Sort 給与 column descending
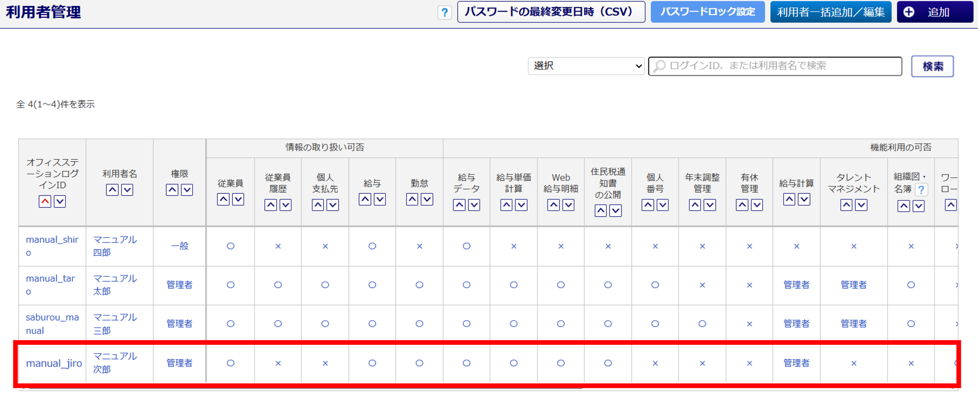Viewport: 980px width, 397px height. [x=380, y=199]
